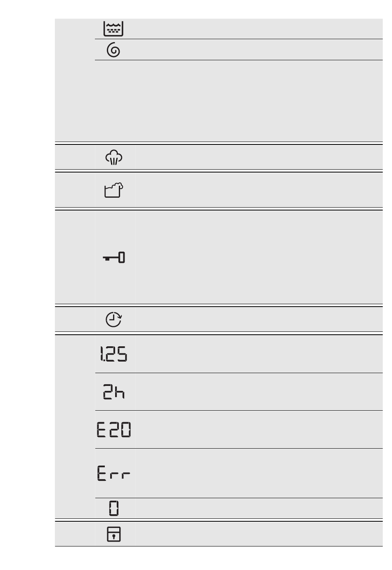Click the blank cell beside the E20 code
This screenshot has height=570, width=392.
pos(259,430)
